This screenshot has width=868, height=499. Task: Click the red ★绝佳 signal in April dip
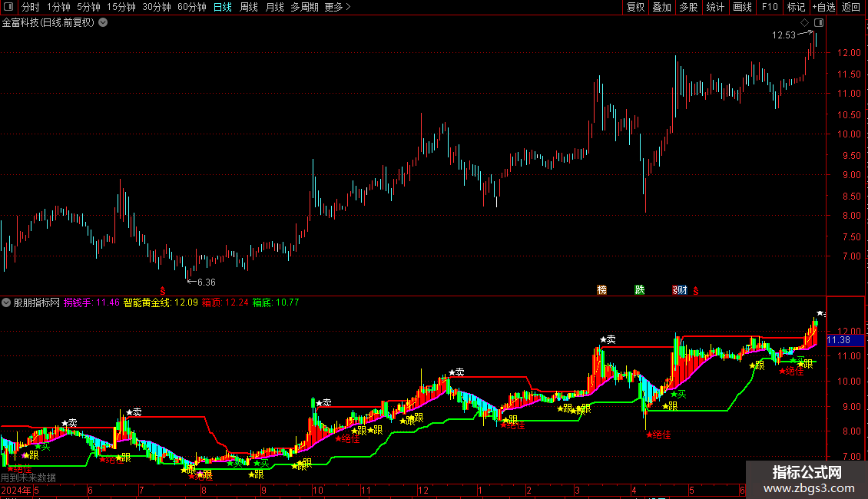click(x=658, y=435)
